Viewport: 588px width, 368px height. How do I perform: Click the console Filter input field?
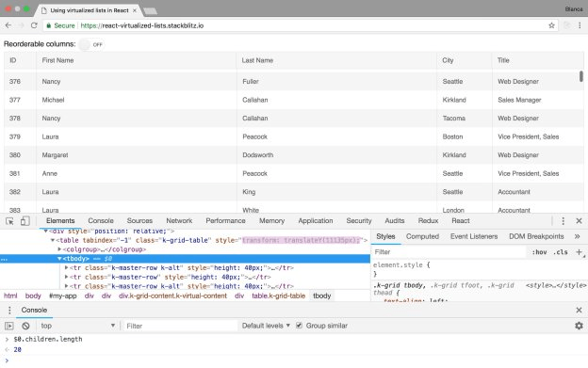click(181, 326)
